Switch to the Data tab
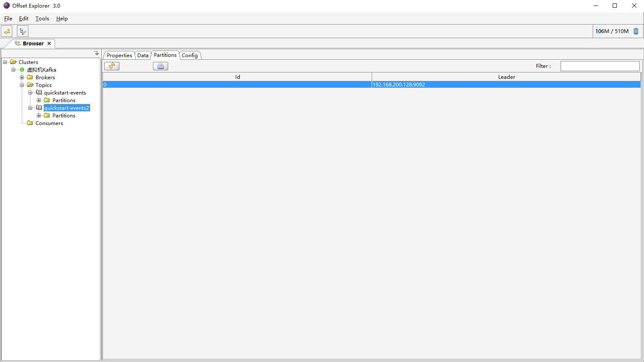 point(143,56)
